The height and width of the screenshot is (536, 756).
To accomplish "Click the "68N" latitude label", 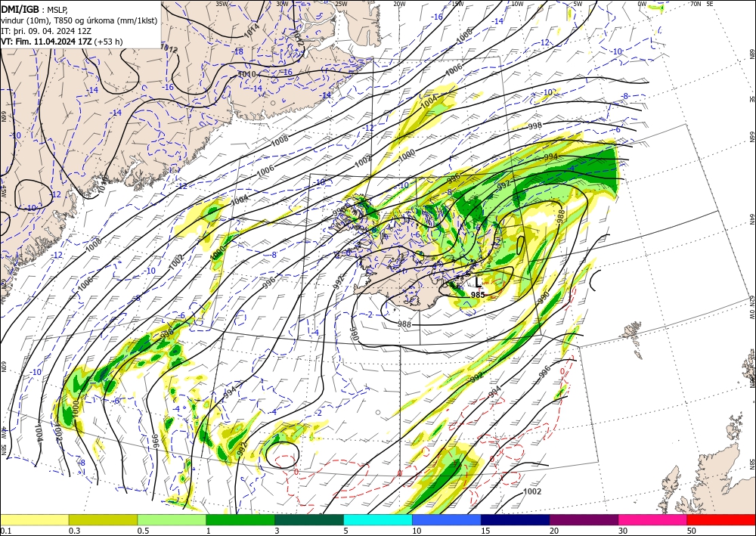I will point(751,54).
